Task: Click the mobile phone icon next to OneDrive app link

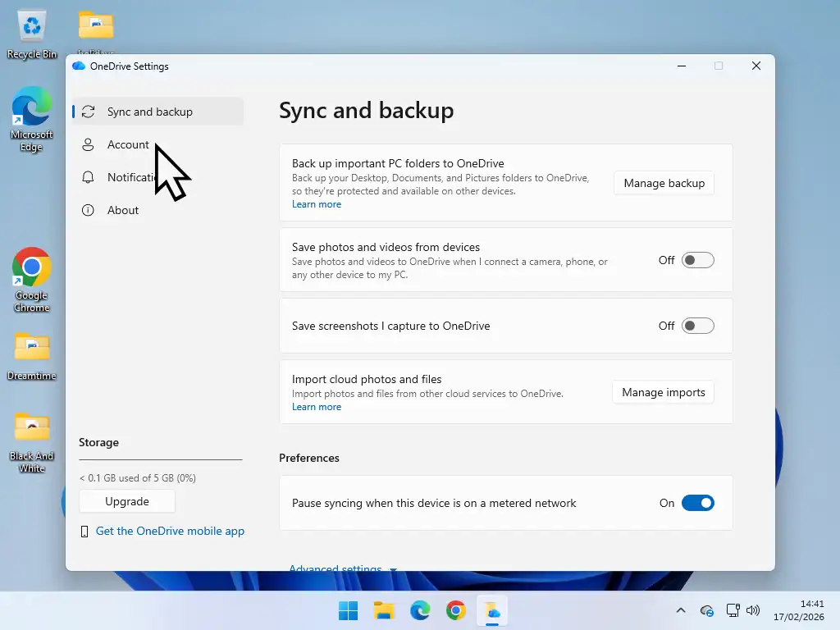Action: (85, 531)
